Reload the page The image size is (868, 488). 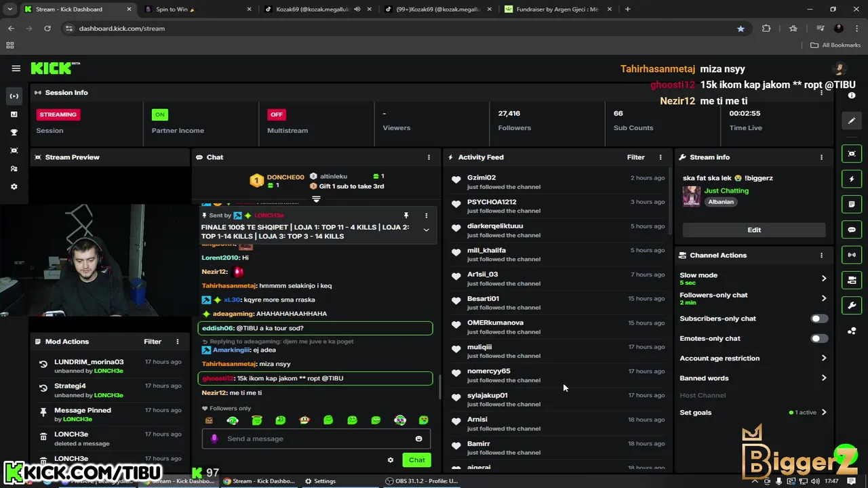pyautogui.click(x=47, y=28)
